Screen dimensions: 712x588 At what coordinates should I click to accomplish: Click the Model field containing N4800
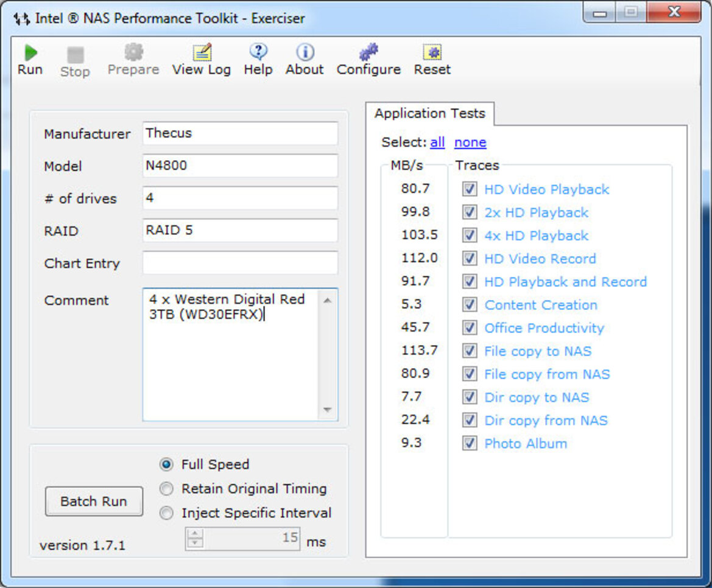(240, 166)
